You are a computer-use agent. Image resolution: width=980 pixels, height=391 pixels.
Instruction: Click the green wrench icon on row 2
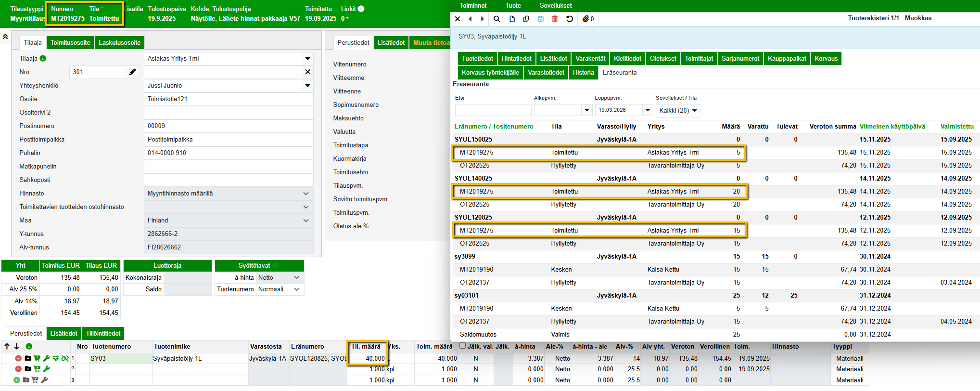47,369
